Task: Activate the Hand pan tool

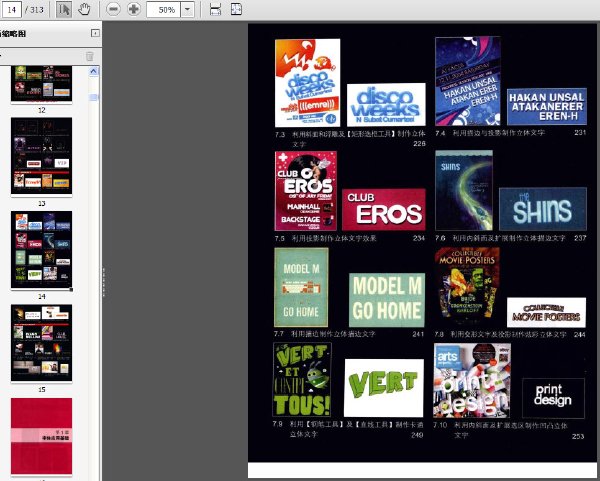Action: (84, 9)
